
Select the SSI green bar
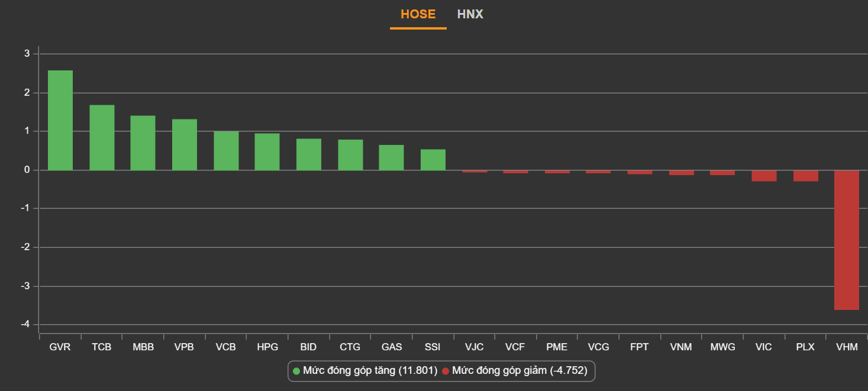[x=433, y=160]
